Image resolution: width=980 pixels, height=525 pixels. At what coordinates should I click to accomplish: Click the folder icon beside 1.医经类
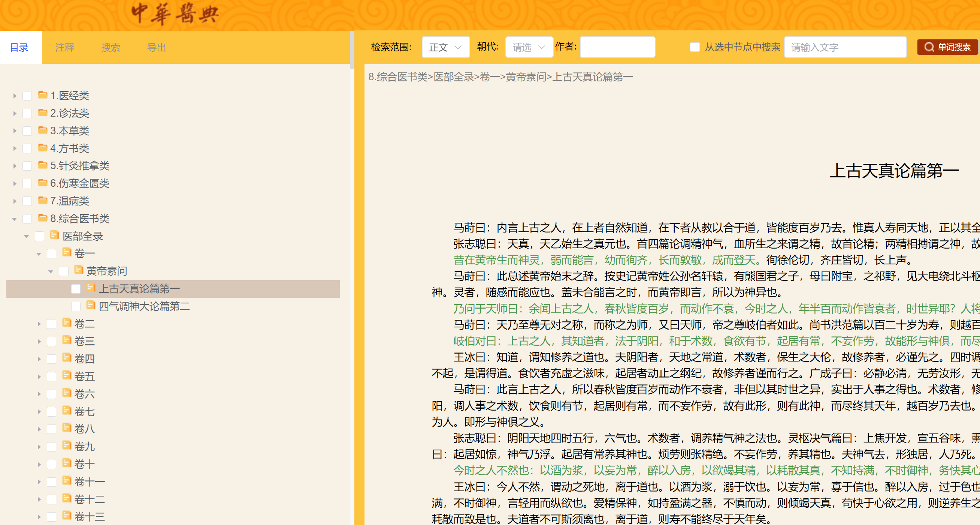[43, 95]
